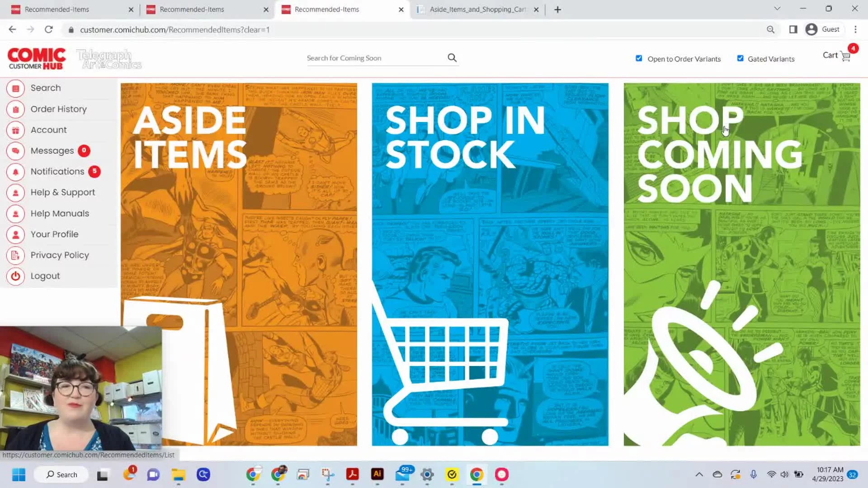Open Adobe Illustrator from the taskbar

coord(377,474)
